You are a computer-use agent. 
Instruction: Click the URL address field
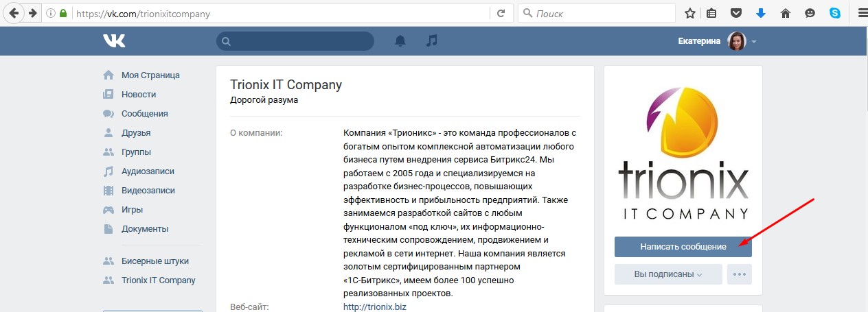coord(275,13)
